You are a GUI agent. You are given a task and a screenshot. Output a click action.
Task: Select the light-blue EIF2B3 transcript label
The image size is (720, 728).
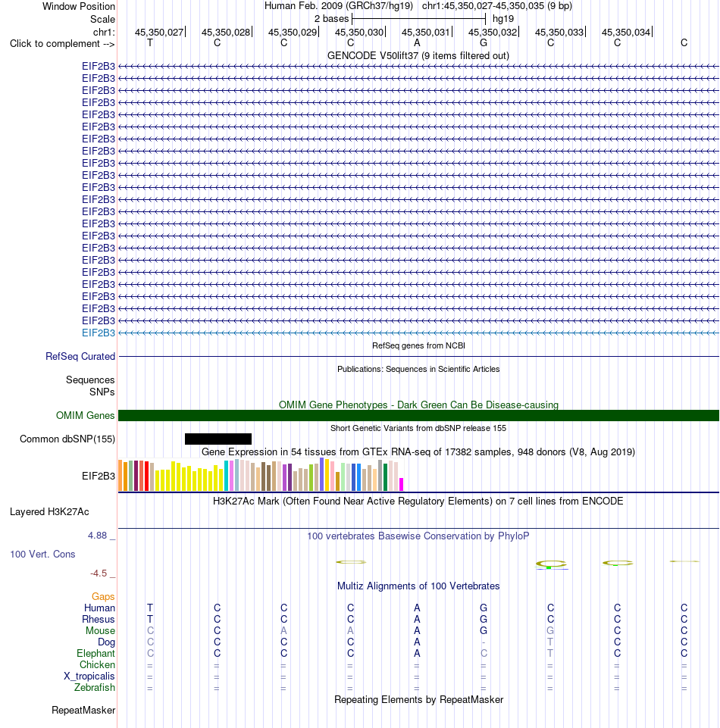(99, 333)
